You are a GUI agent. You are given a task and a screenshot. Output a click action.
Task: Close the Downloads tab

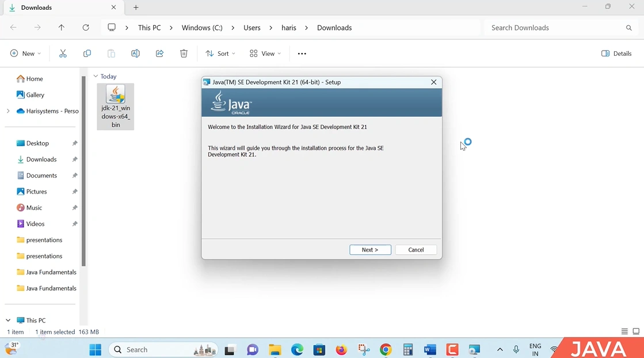[114, 7]
